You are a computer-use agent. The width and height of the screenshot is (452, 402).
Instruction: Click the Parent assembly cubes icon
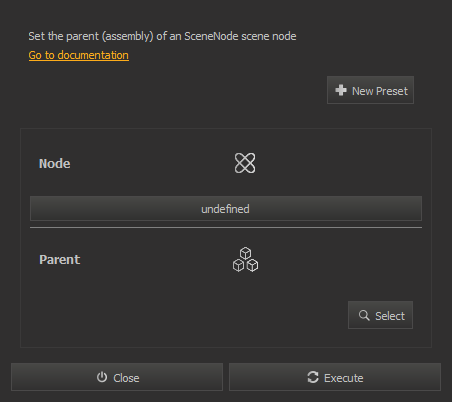point(245,259)
